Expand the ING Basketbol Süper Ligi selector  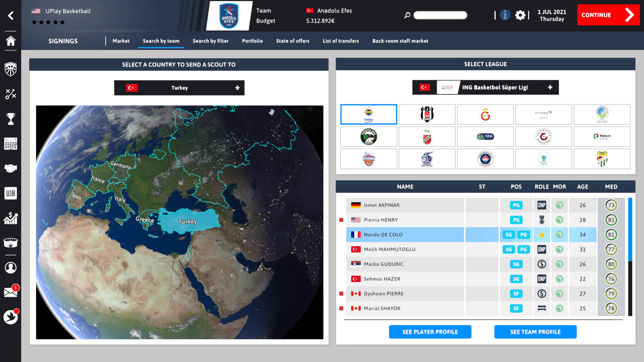click(550, 87)
